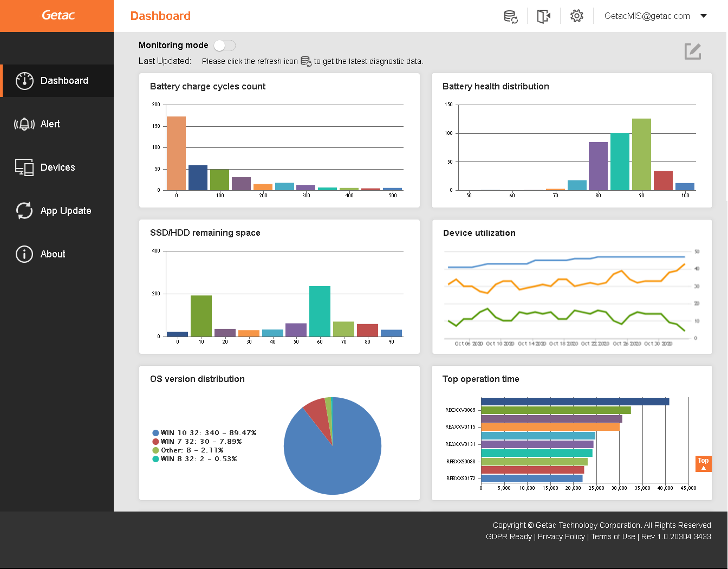The height and width of the screenshot is (569, 728).
Task: Click the Top operation time title
Action: click(481, 379)
